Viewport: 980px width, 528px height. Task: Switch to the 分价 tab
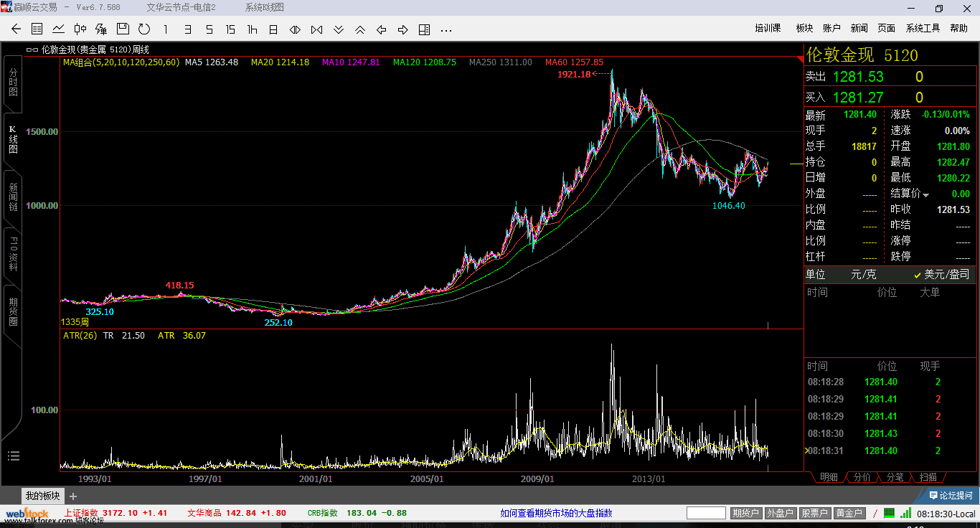pos(862,477)
